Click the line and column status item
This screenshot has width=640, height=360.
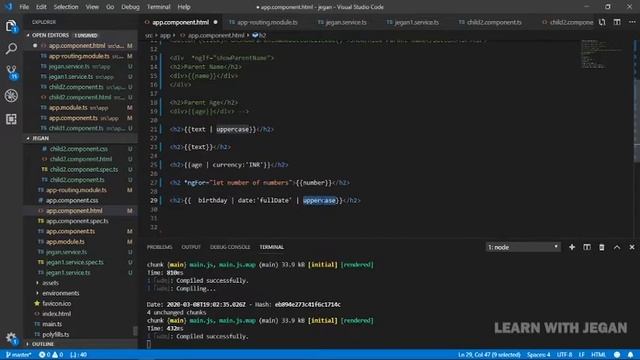489,355
